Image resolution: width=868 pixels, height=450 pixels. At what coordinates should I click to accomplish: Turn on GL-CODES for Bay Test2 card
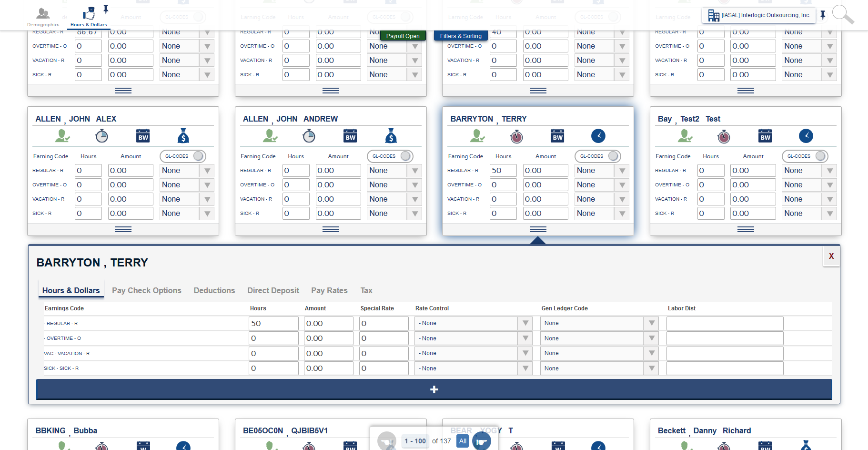[820, 156]
